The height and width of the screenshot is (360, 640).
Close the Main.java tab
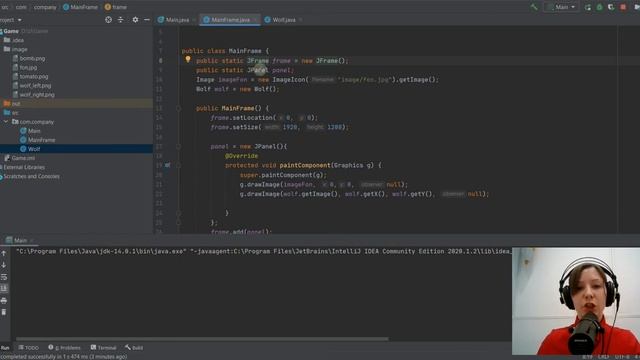pyautogui.click(x=194, y=20)
